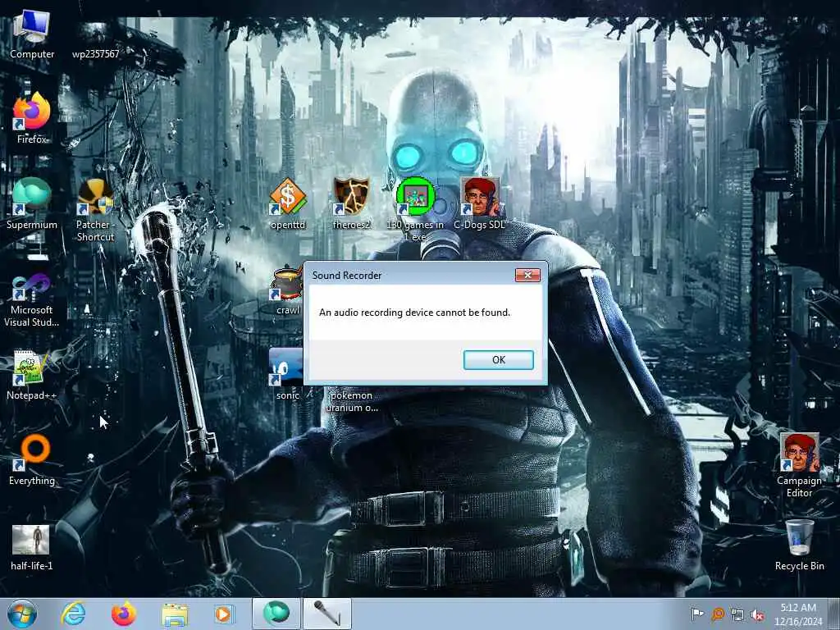Screen dimensions: 840x630
Task: Click the muted volume tray icon
Action: pos(757,614)
